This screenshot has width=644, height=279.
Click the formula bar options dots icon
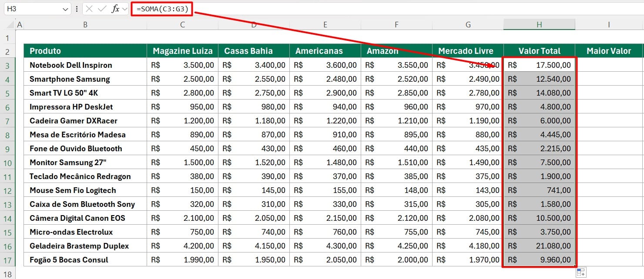tap(77, 9)
